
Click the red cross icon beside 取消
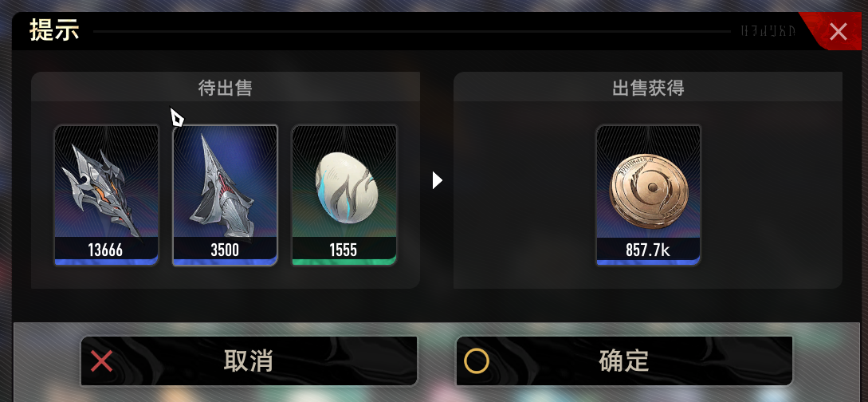coord(101,361)
